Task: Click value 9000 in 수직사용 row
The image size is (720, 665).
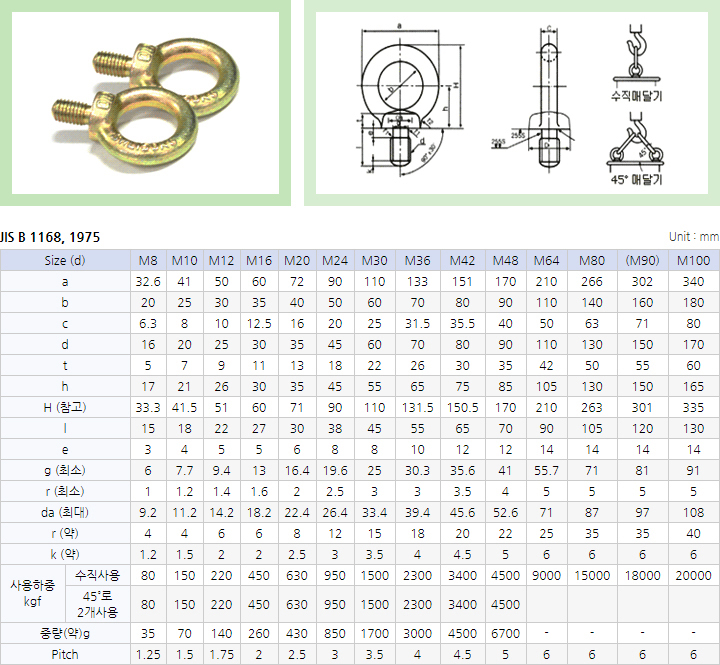Action: tap(546, 575)
